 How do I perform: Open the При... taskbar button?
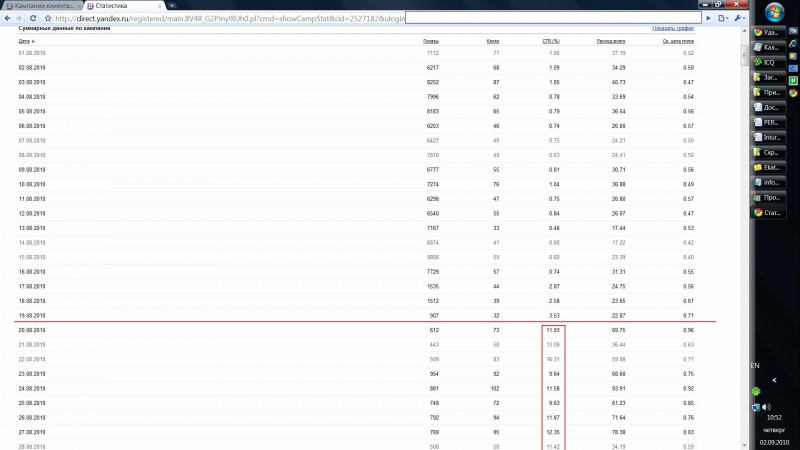point(768,92)
